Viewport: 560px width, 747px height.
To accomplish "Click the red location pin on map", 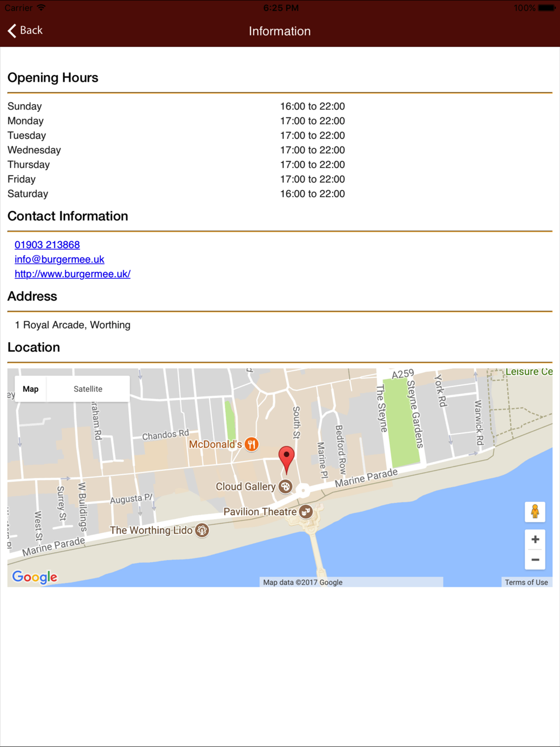I will pyautogui.click(x=286, y=460).
